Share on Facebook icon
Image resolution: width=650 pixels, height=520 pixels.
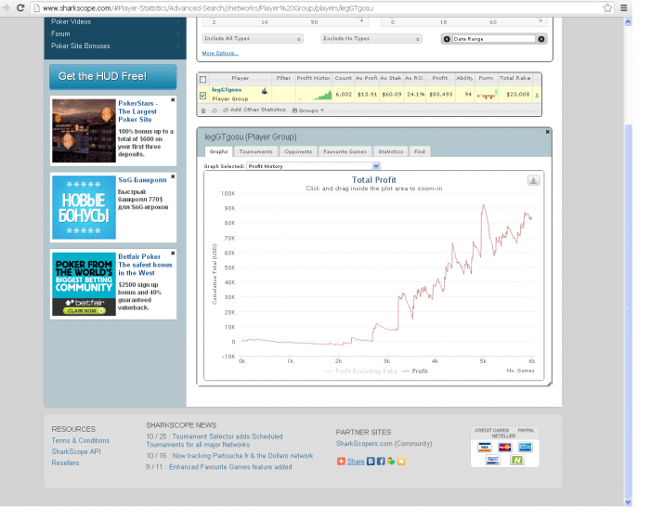tap(381, 461)
